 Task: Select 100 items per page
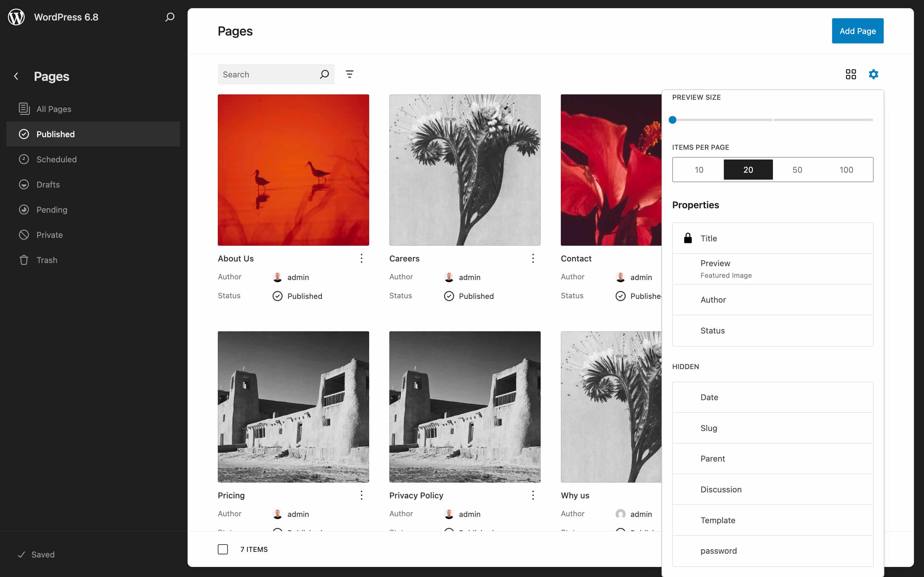pyautogui.click(x=847, y=170)
